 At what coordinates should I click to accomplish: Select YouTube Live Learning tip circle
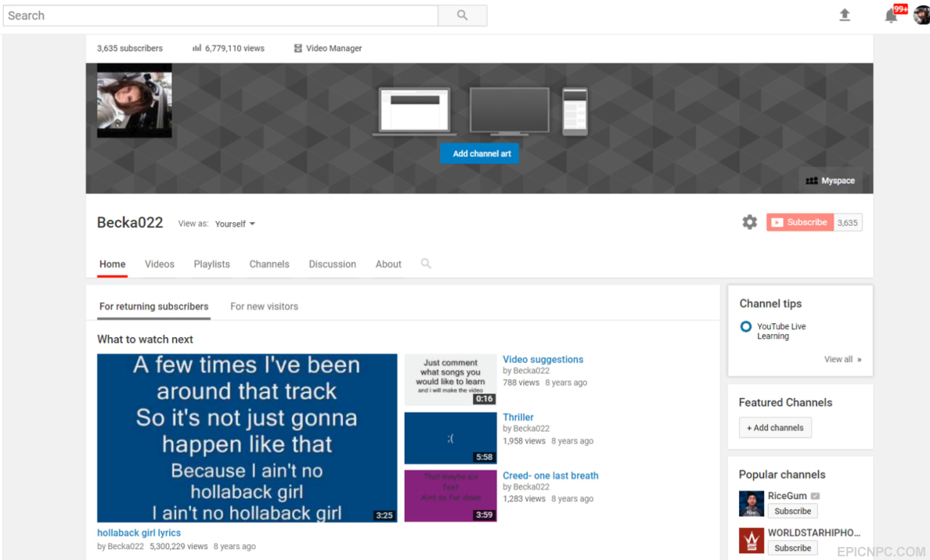tap(745, 327)
